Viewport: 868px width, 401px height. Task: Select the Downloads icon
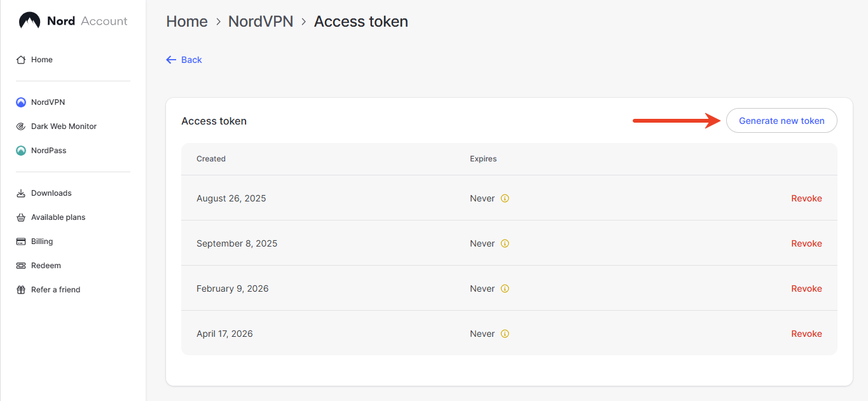21,193
